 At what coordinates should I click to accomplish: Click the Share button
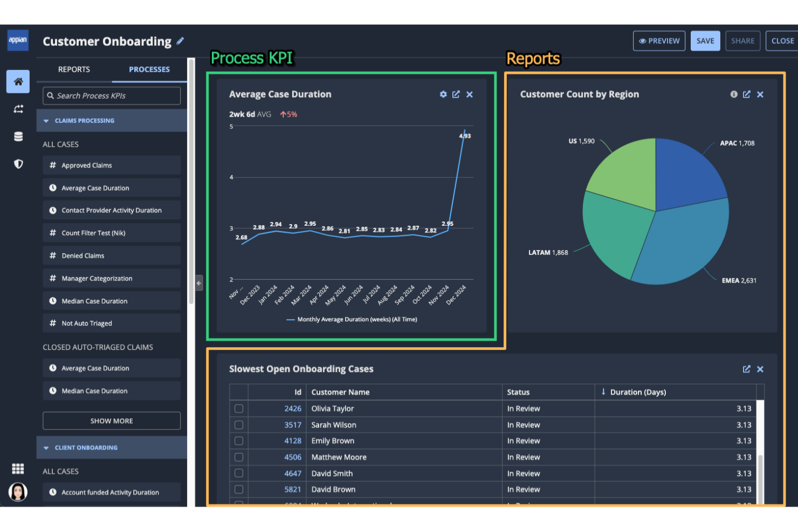tap(742, 41)
